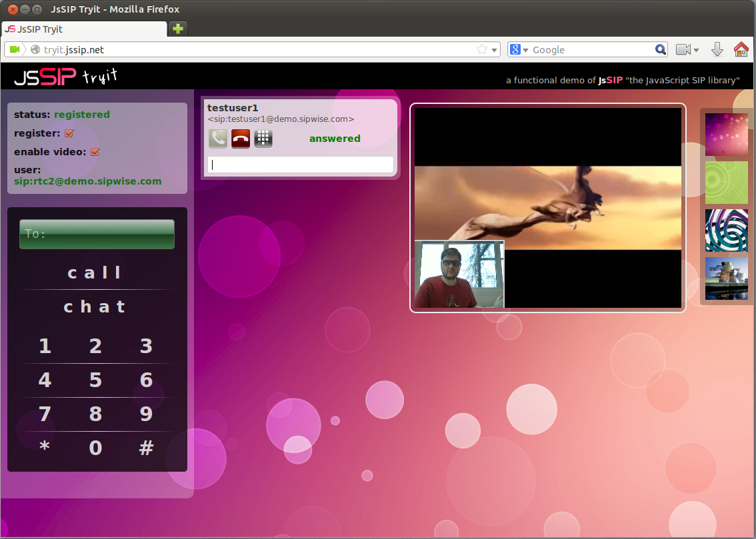756x539 pixels.
Task: Click the JsSIP tryit logo
Action: 65,76
